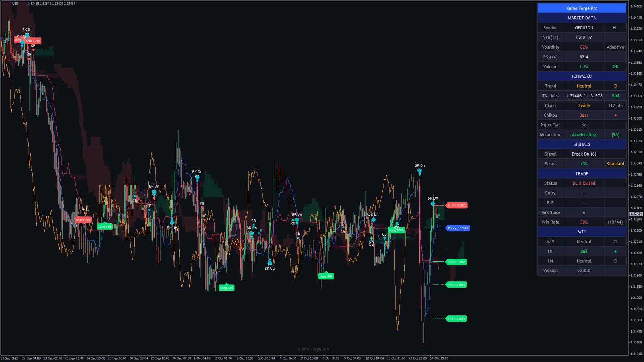Click the Long 80% signal tag
Screen dimensions: 644x362
click(326, 276)
